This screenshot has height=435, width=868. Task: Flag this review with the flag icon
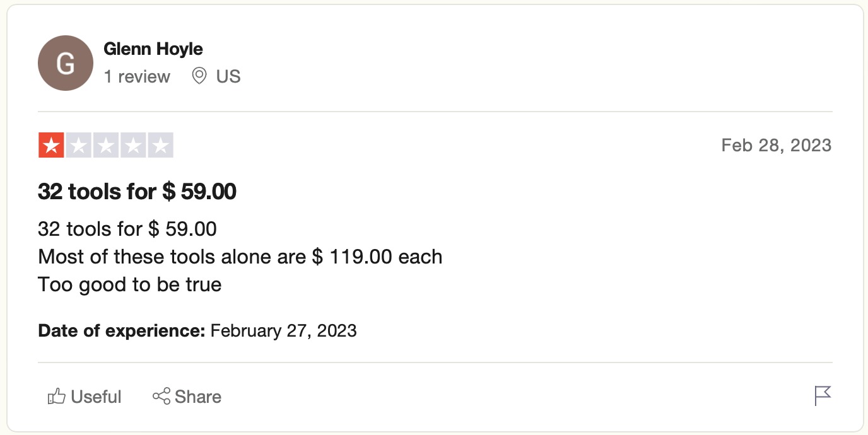pos(823,396)
